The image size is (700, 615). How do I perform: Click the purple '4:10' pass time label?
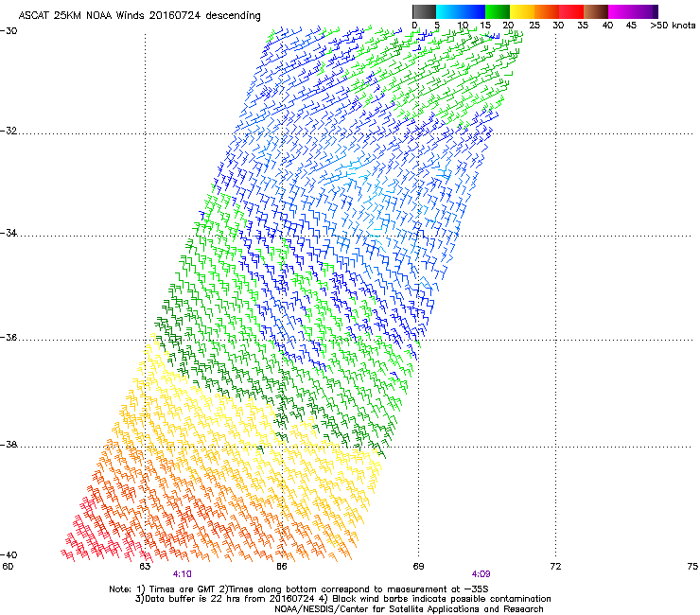(x=183, y=574)
